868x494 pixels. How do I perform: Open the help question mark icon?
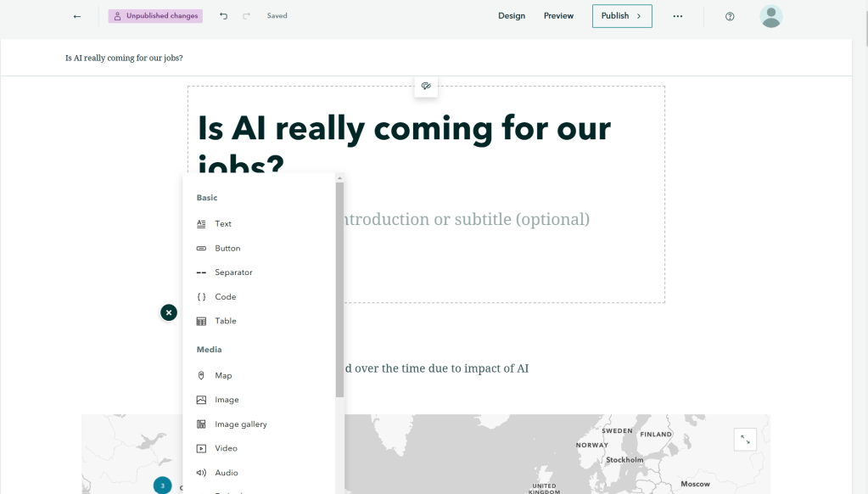(x=730, y=16)
